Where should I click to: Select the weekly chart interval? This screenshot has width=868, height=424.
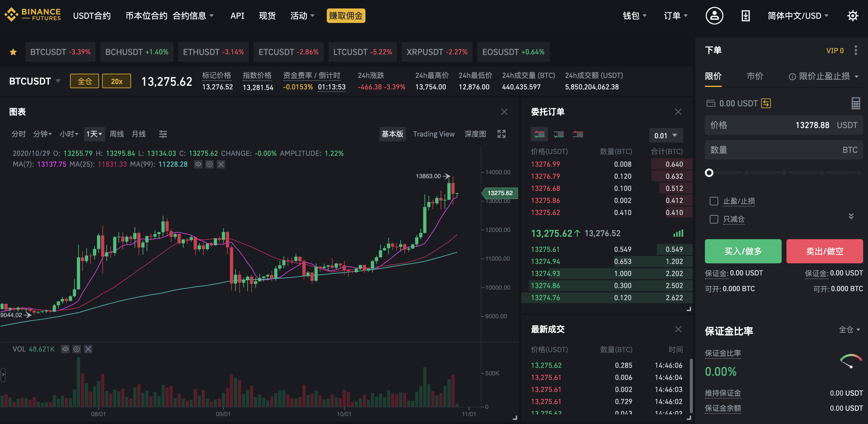pyautogui.click(x=117, y=134)
